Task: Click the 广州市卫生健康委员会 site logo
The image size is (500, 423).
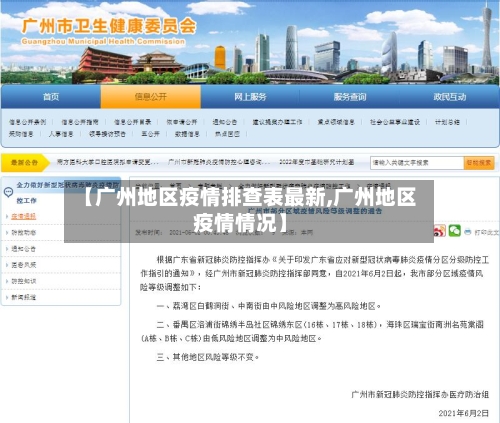Action: coord(109,32)
